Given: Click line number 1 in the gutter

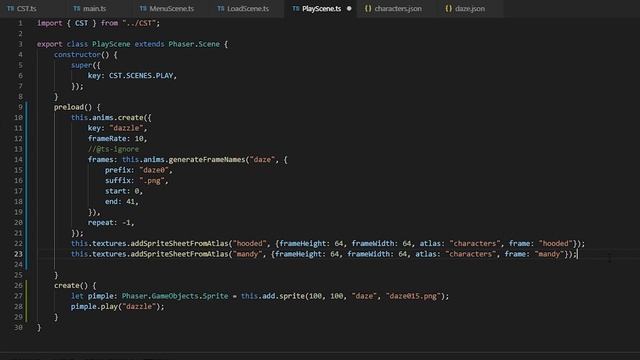Looking at the screenshot, I should pos(20,23).
